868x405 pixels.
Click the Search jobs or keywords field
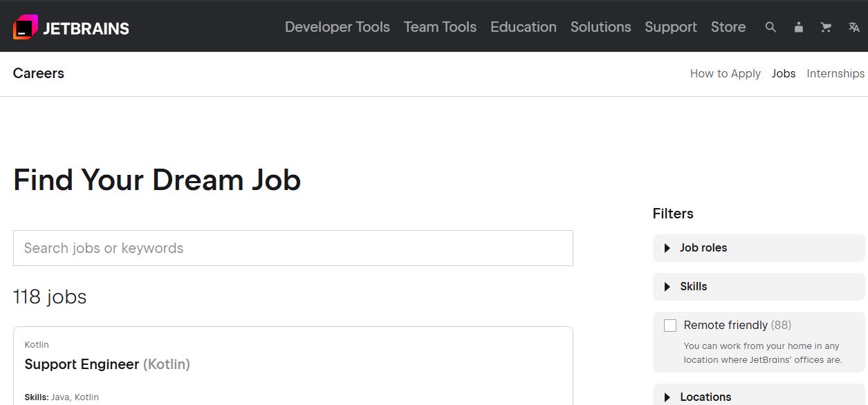click(x=293, y=248)
